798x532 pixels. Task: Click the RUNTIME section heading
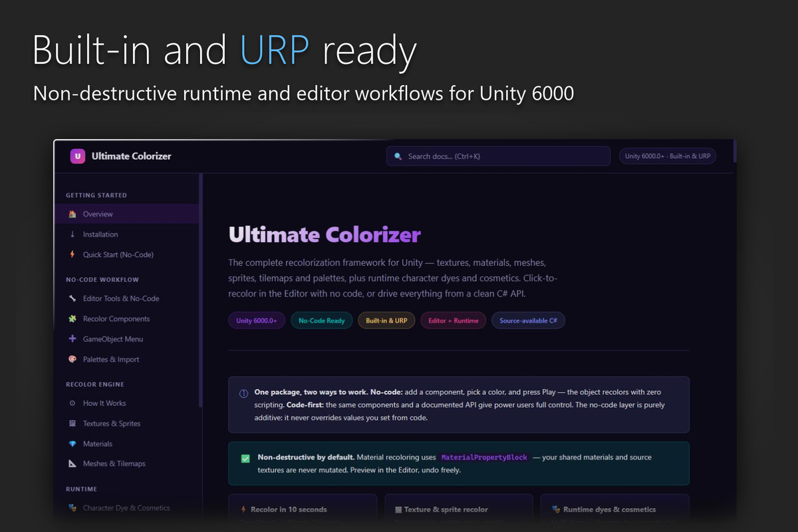pyautogui.click(x=81, y=489)
